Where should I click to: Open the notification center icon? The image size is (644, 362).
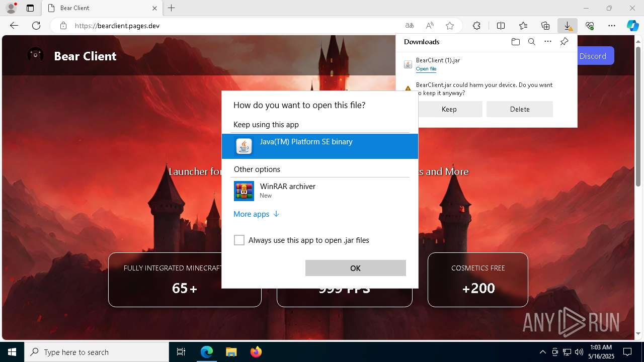627,352
